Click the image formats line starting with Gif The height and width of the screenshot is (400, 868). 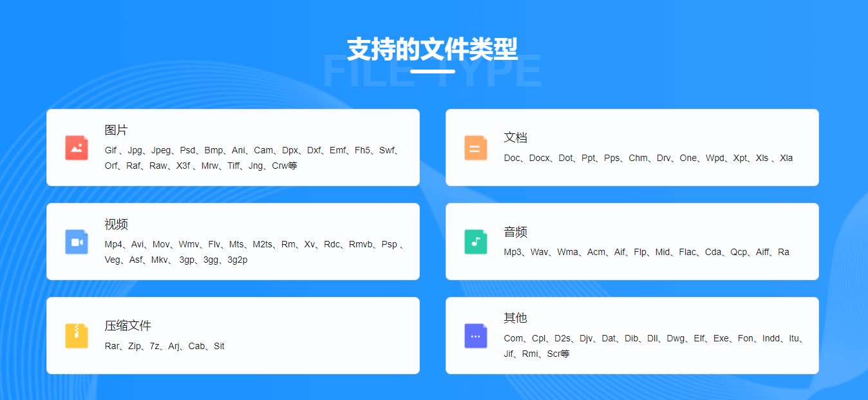[x=252, y=150]
